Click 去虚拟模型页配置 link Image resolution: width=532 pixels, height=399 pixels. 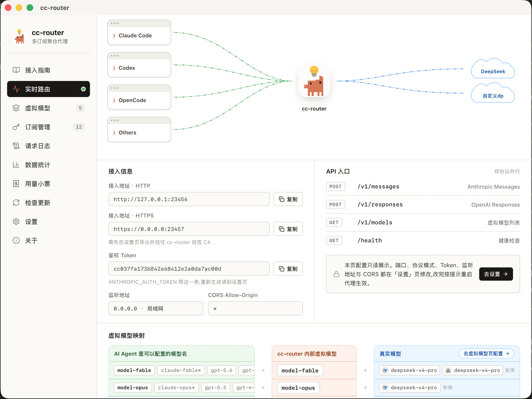pos(486,354)
